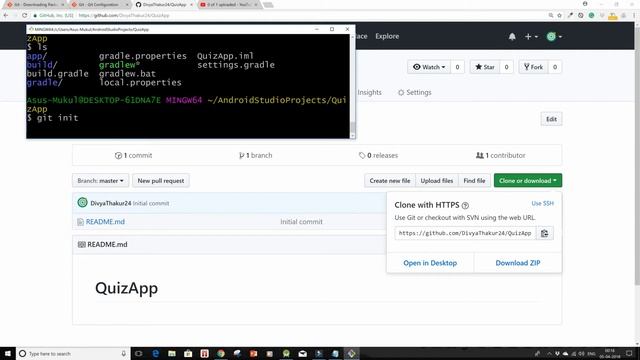The height and width of the screenshot is (360, 640).
Task: Open Google Chrome from the taskbar
Action: pos(221,353)
